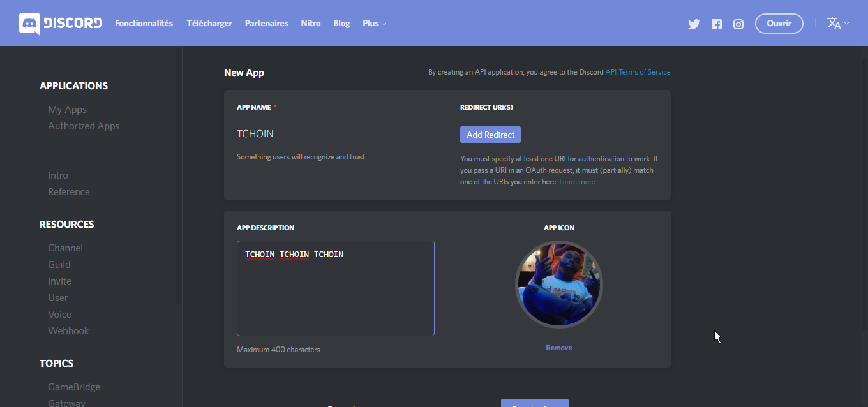Click inside the App Description textarea
The width and height of the screenshot is (868, 407).
click(336, 288)
